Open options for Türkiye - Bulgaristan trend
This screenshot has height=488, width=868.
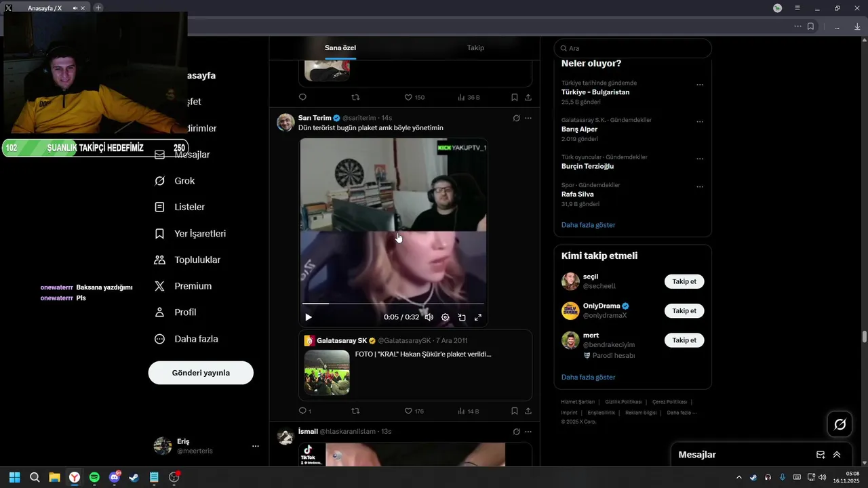click(700, 85)
